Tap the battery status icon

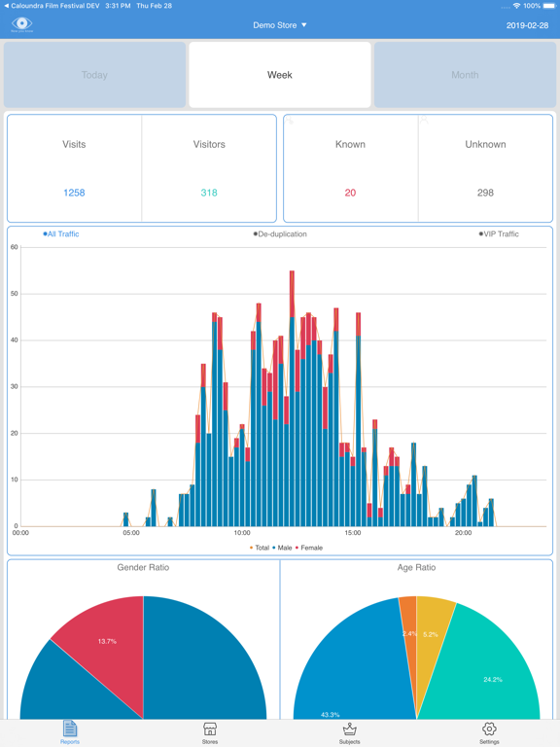click(549, 6)
